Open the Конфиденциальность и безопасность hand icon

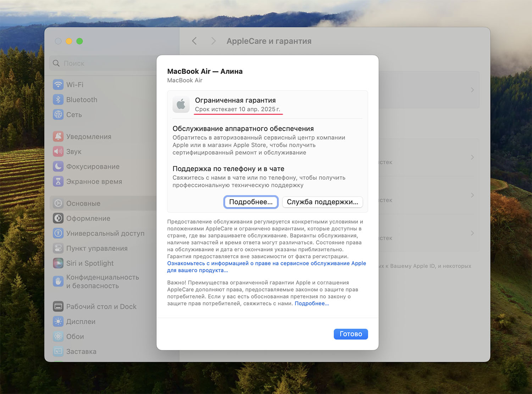(x=58, y=281)
